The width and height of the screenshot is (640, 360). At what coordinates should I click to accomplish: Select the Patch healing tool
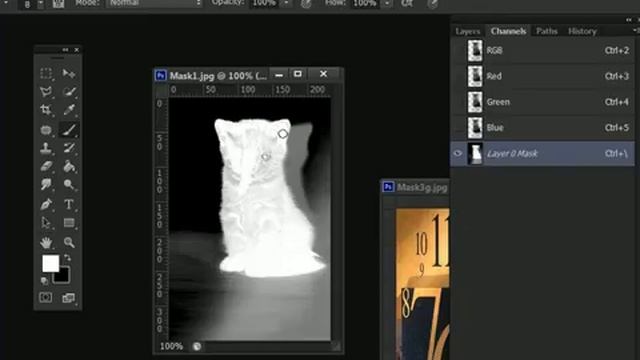(x=46, y=130)
